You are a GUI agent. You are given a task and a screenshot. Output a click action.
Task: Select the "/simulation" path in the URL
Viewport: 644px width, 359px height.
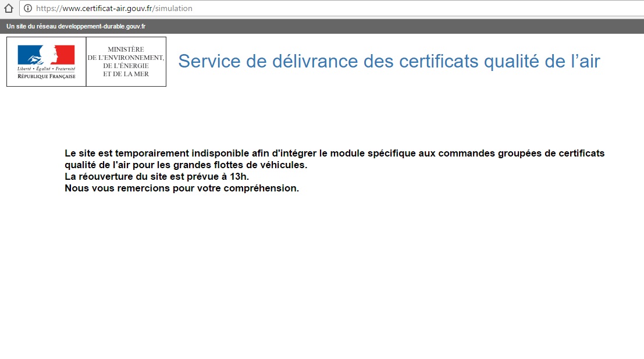coord(172,8)
